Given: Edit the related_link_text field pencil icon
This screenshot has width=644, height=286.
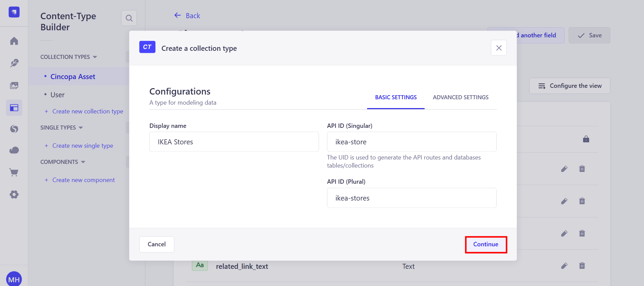Looking at the screenshot, I should coord(564,266).
